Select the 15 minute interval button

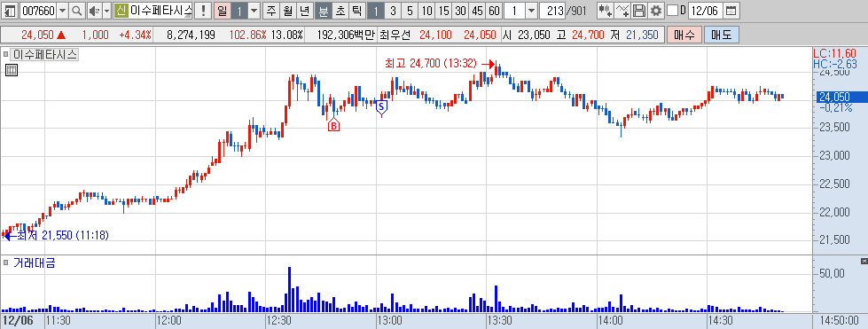[x=443, y=11]
